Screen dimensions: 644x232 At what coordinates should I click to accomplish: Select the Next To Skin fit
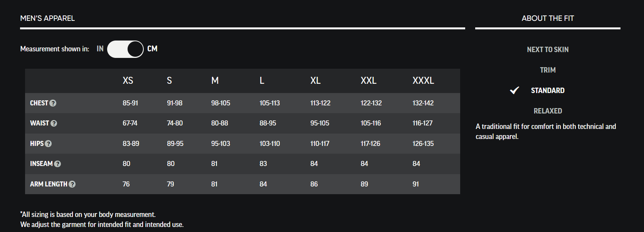(x=548, y=49)
